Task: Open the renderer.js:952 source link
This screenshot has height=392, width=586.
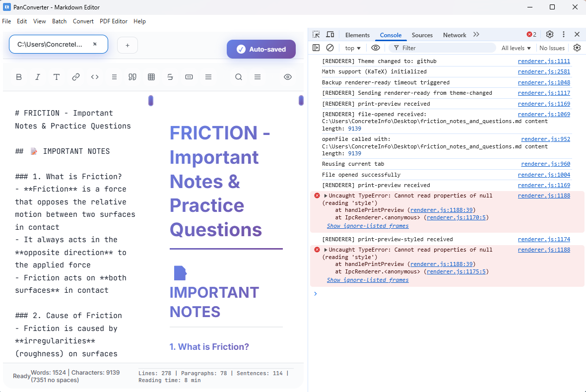Action: point(546,139)
